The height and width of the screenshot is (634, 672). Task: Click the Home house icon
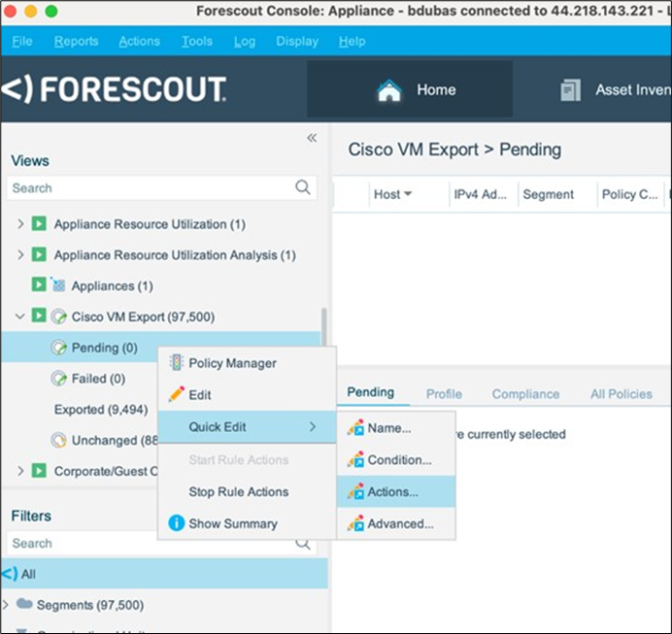pyautogui.click(x=389, y=90)
